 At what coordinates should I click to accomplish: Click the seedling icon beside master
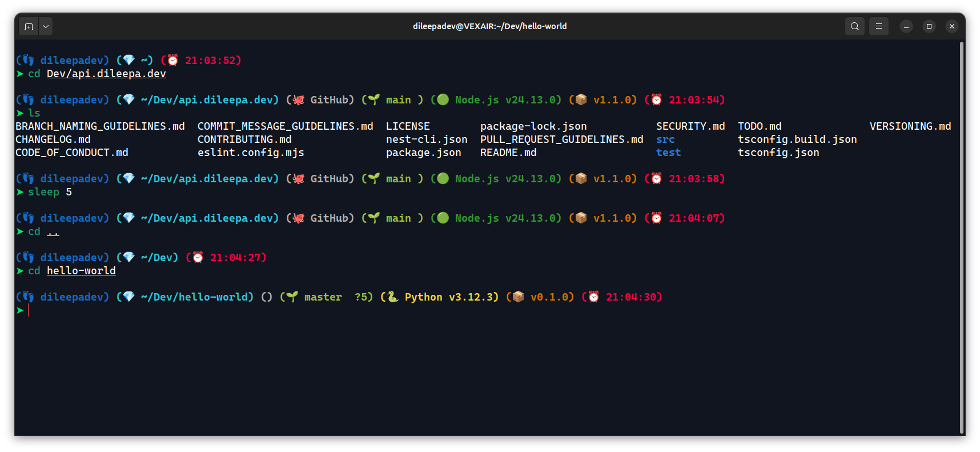(292, 297)
